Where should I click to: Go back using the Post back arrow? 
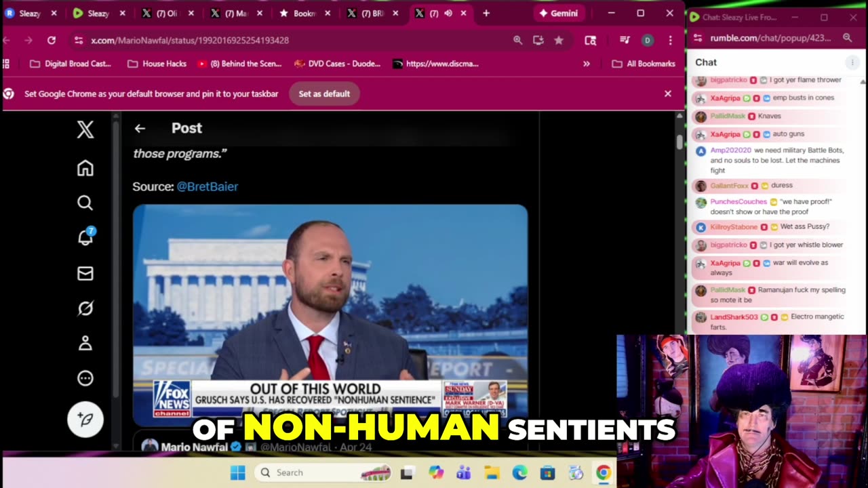140,128
